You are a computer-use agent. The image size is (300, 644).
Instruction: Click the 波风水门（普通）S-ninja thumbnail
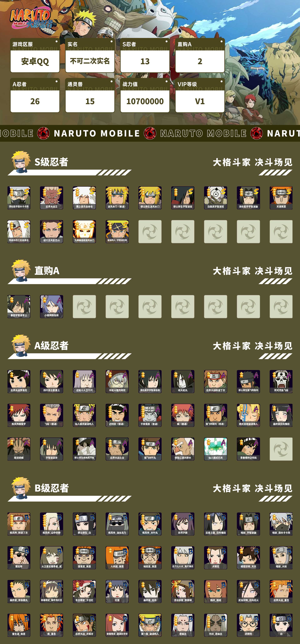coord(117,198)
